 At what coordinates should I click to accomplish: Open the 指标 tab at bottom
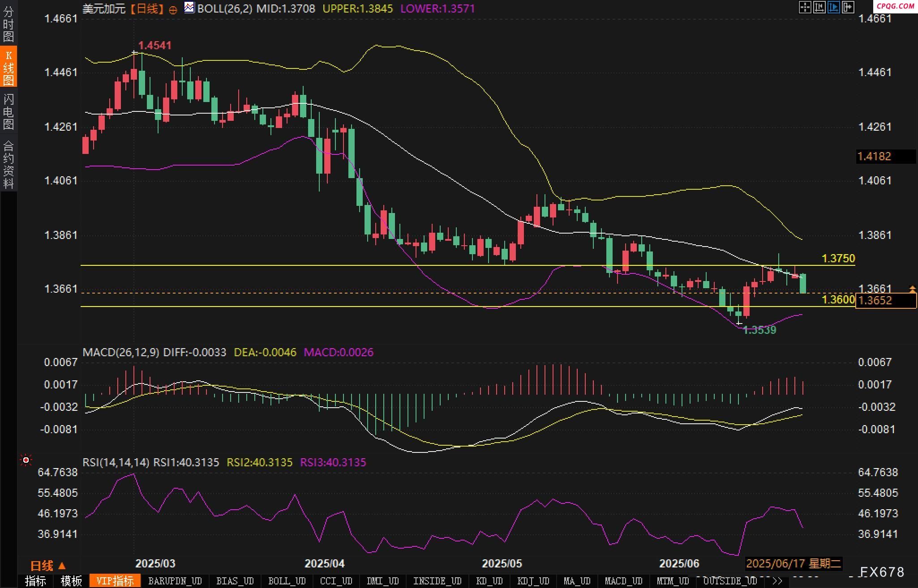(x=36, y=581)
